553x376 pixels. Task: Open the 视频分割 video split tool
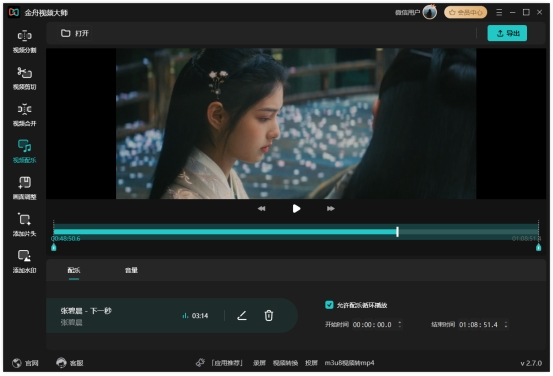[24, 41]
